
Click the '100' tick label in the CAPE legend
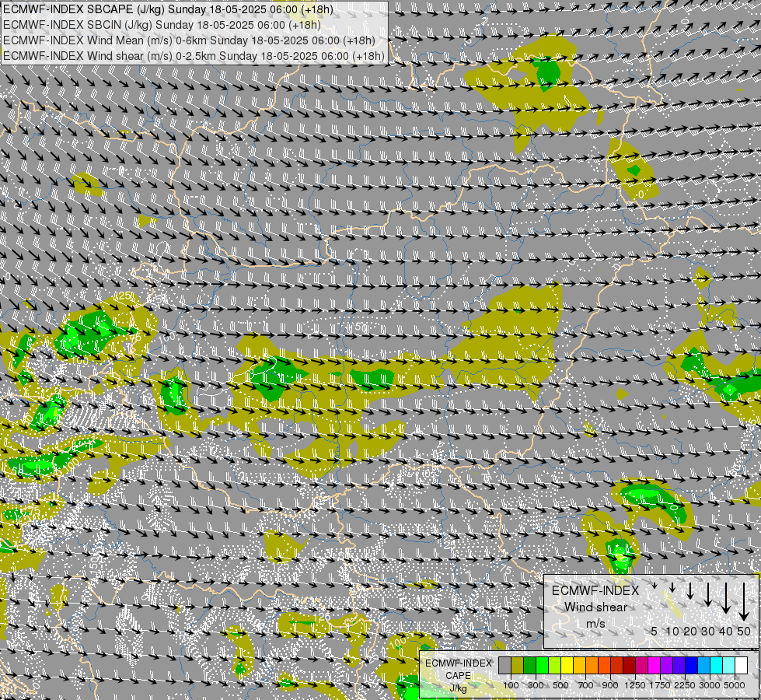[x=511, y=685]
